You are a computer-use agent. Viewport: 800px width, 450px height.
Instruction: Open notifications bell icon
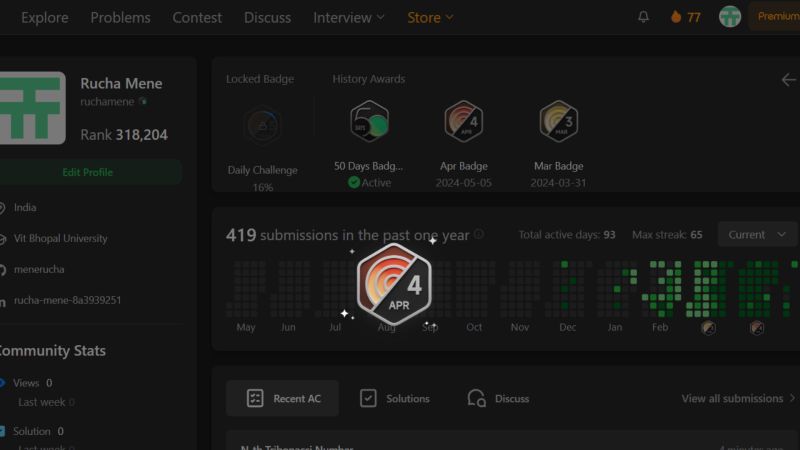[643, 17]
